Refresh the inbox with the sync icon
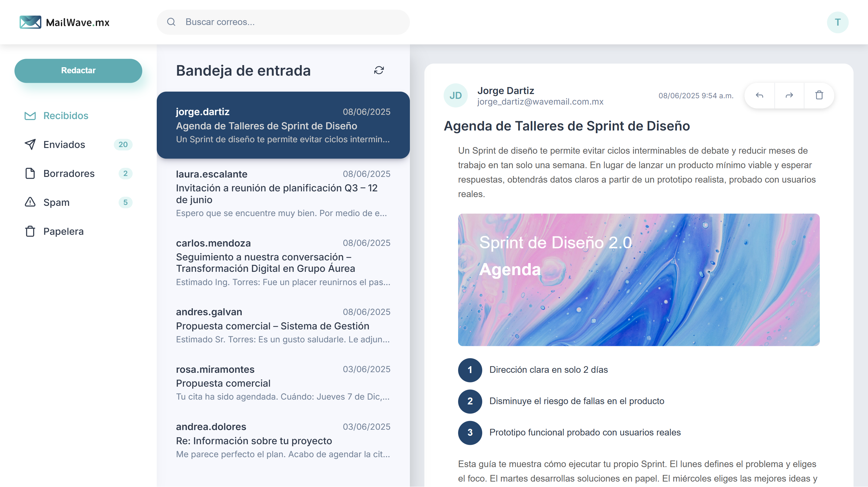Viewport: 868px width, 487px height. point(379,71)
